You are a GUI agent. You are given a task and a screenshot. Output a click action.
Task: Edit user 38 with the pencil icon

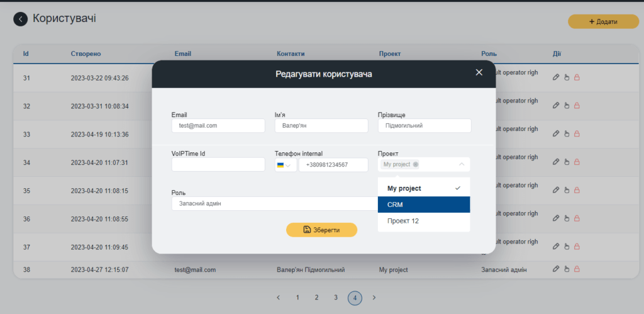point(556,269)
